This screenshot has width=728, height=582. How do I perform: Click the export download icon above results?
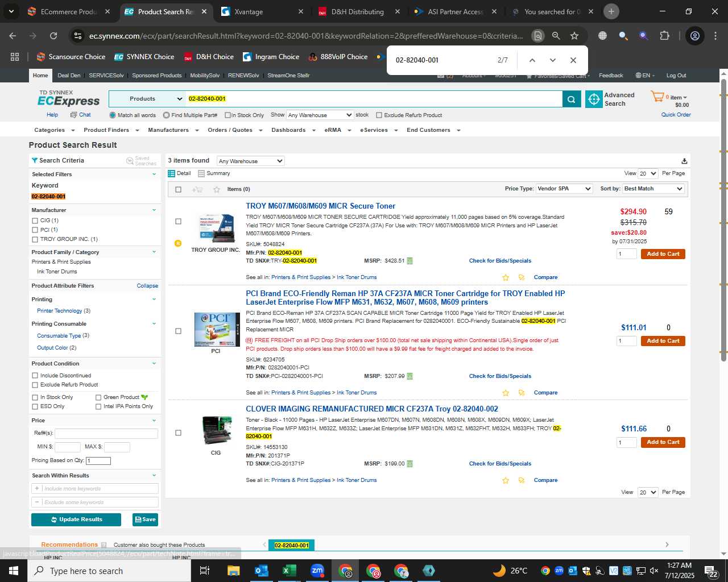(684, 161)
